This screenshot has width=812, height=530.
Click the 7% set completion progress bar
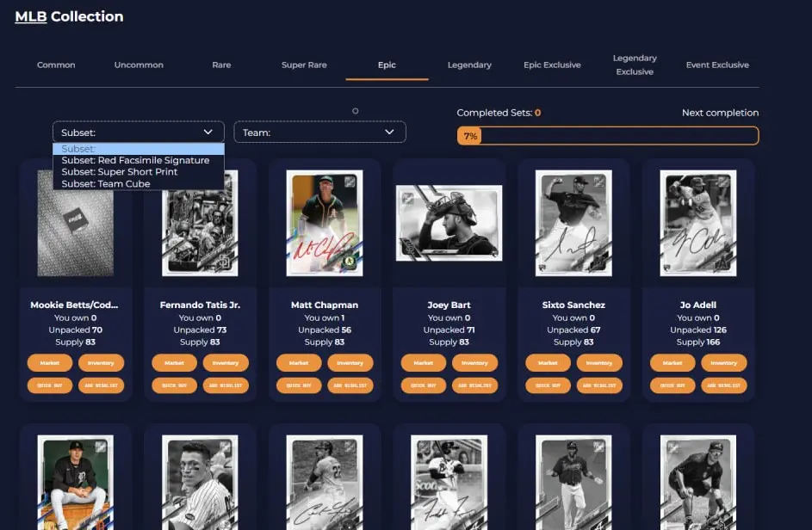point(608,136)
